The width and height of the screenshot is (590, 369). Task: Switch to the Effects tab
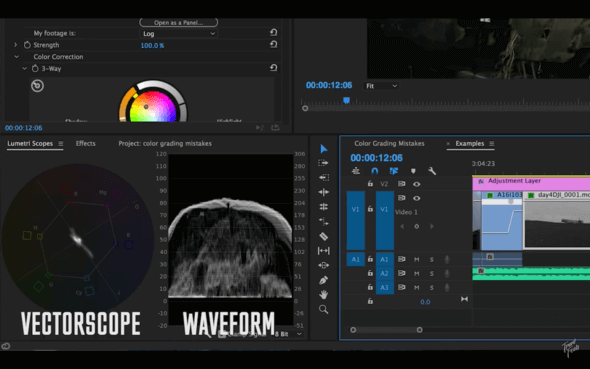85,143
